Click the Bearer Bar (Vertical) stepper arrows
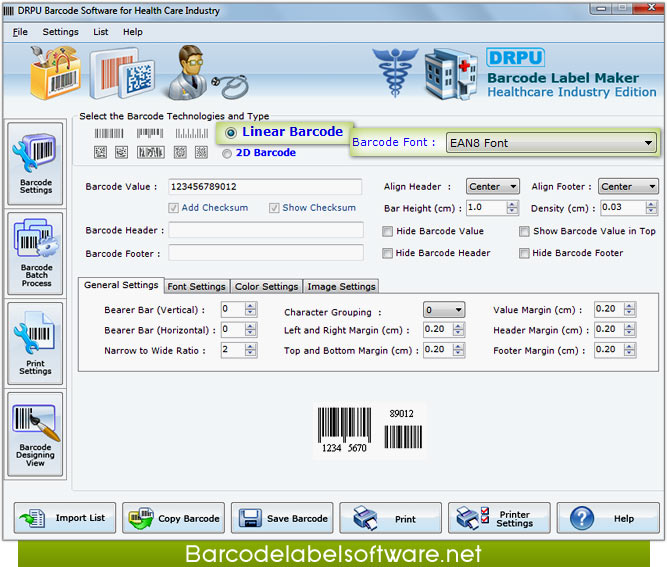The image size is (667, 567). [x=251, y=309]
